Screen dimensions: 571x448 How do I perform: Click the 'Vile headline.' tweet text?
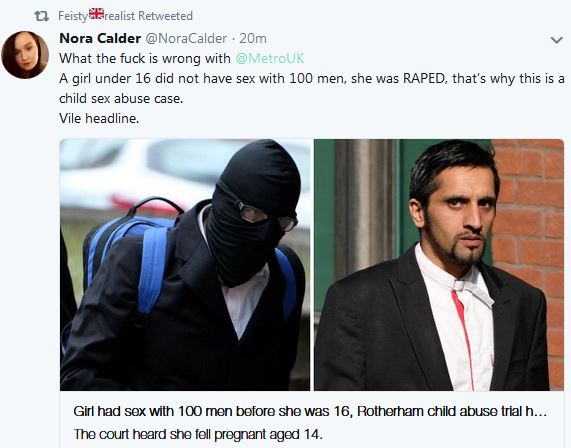99,118
